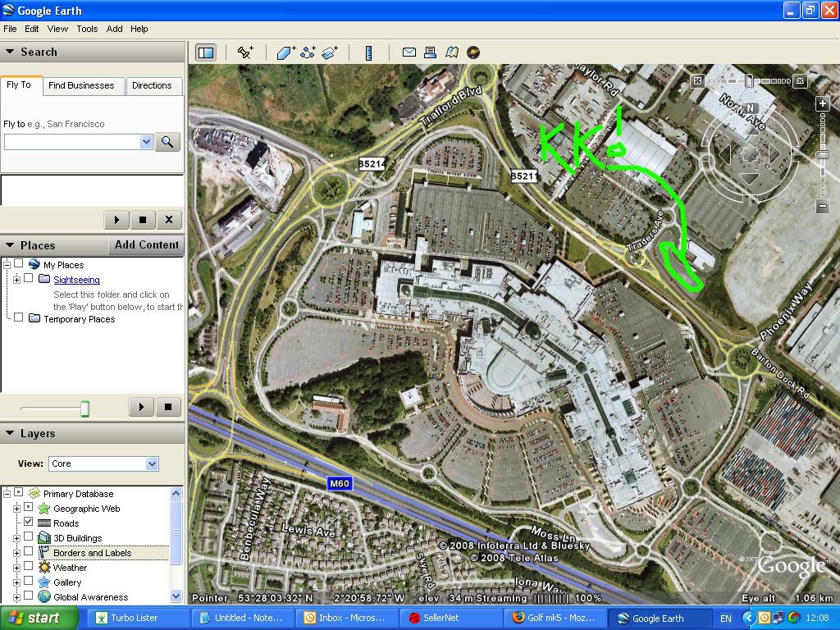
Task: Click the Add Placemark pushpin icon
Action: tap(244, 52)
